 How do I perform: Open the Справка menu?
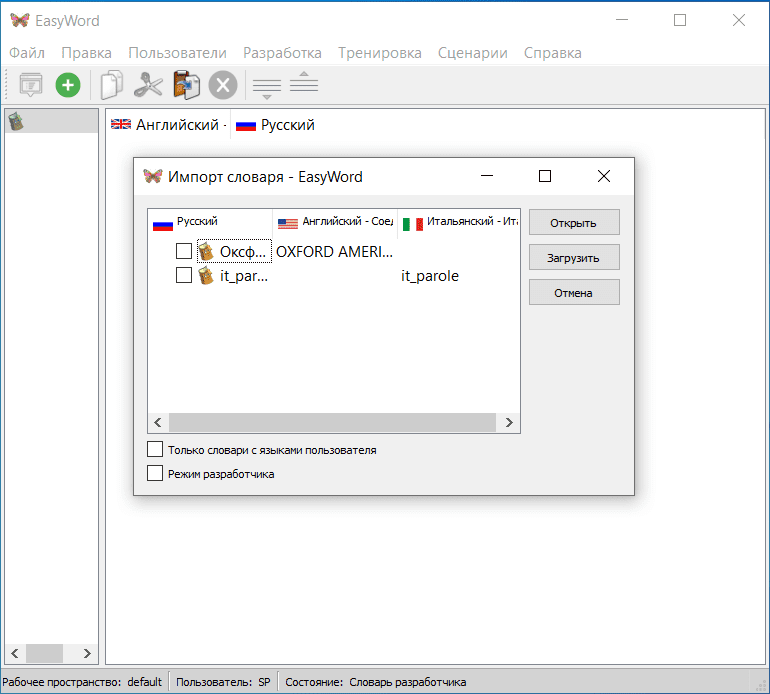point(552,53)
